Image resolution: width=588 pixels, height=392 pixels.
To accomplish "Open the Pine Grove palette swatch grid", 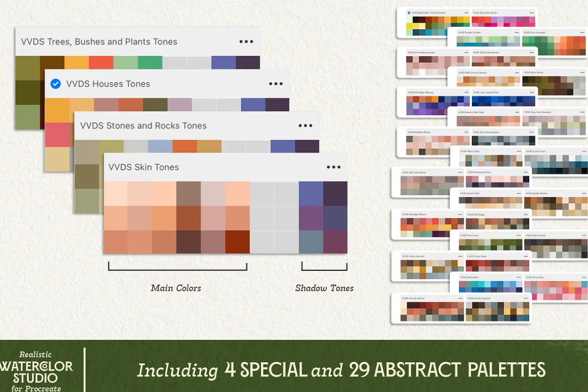I will click(491, 245).
